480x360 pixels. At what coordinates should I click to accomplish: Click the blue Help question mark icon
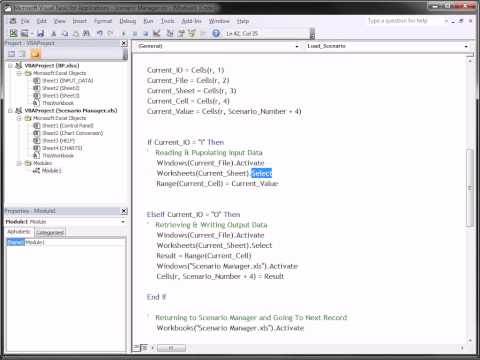coord(216,33)
